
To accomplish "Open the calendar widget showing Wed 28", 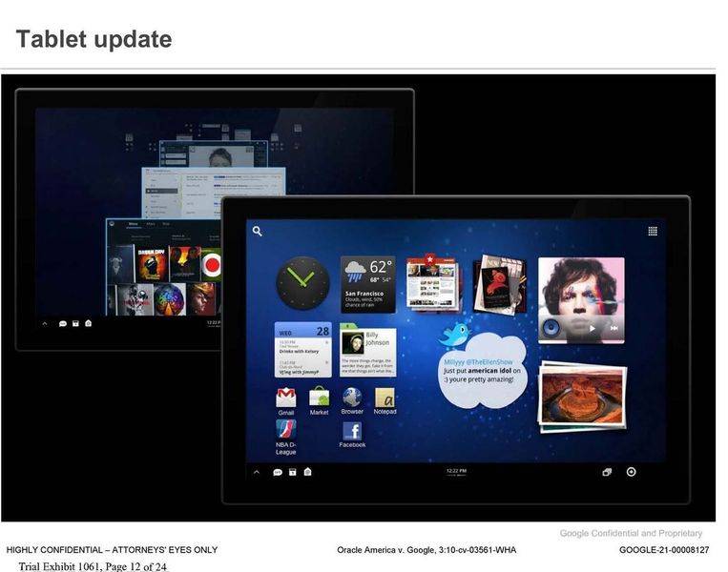I will [302, 349].
